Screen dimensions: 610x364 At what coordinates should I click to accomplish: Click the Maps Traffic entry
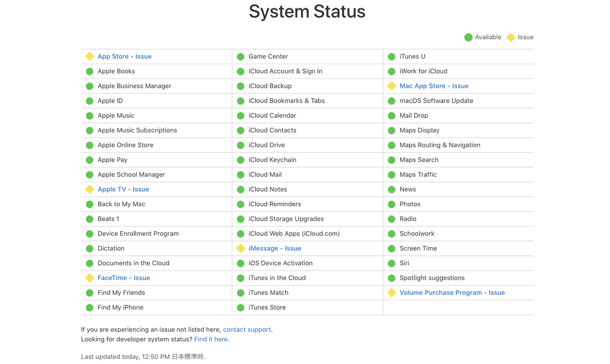point(418,174)
